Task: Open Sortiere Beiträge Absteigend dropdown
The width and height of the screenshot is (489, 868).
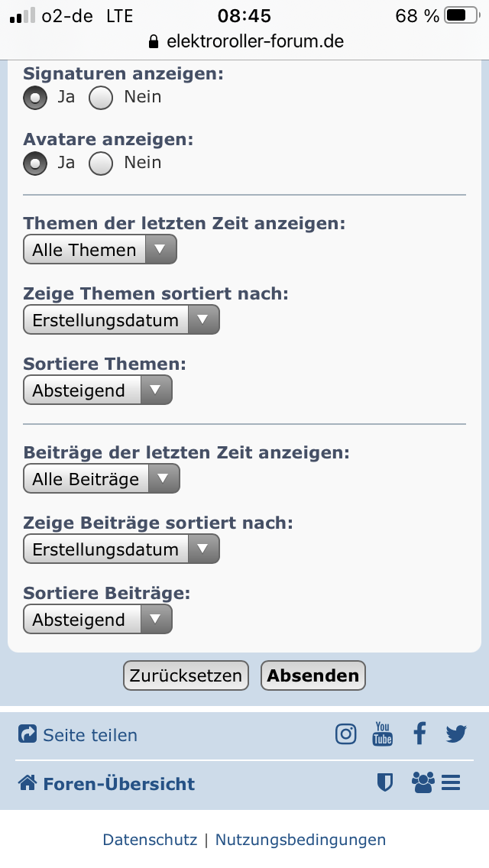Action: click(x=98, y=620)
